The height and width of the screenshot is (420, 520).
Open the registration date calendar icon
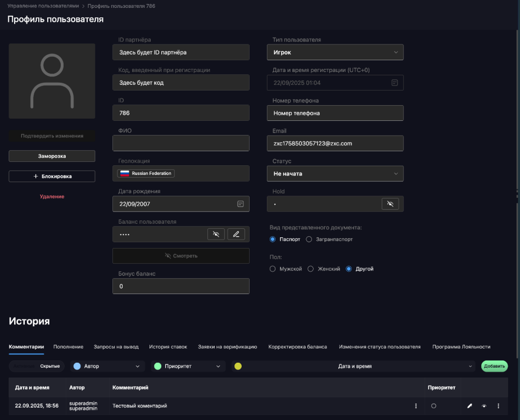pos(394,82)
